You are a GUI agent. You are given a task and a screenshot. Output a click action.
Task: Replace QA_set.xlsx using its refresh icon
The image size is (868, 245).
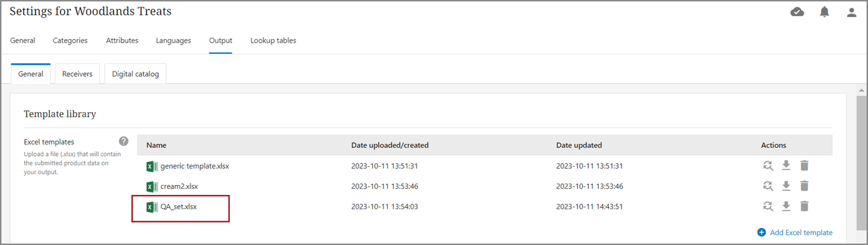click(x=768, y=206)
